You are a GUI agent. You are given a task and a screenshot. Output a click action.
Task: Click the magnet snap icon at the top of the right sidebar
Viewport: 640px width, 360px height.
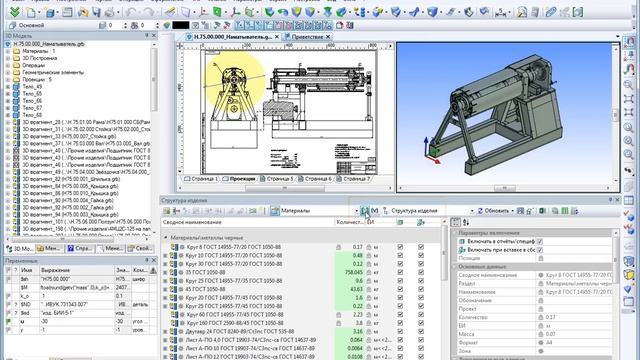tap(629, 42)
